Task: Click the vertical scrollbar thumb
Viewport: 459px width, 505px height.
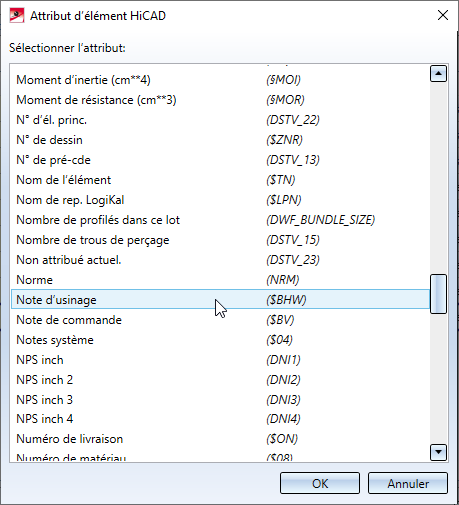Action: 438,294
